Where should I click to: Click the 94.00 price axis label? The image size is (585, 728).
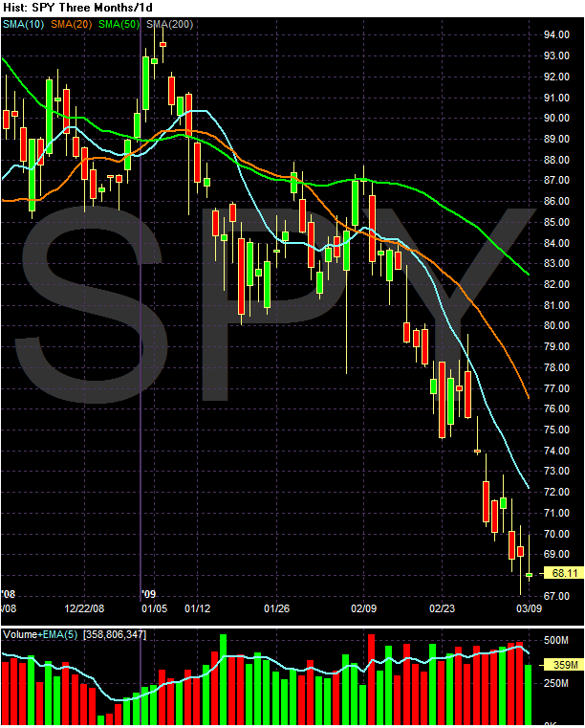[556, 34]
